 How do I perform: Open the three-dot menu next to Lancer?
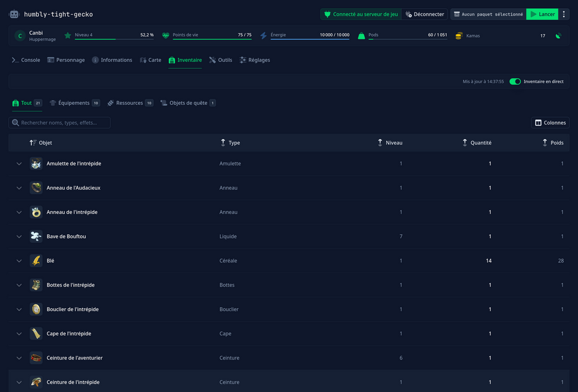(x=564, y=14)
